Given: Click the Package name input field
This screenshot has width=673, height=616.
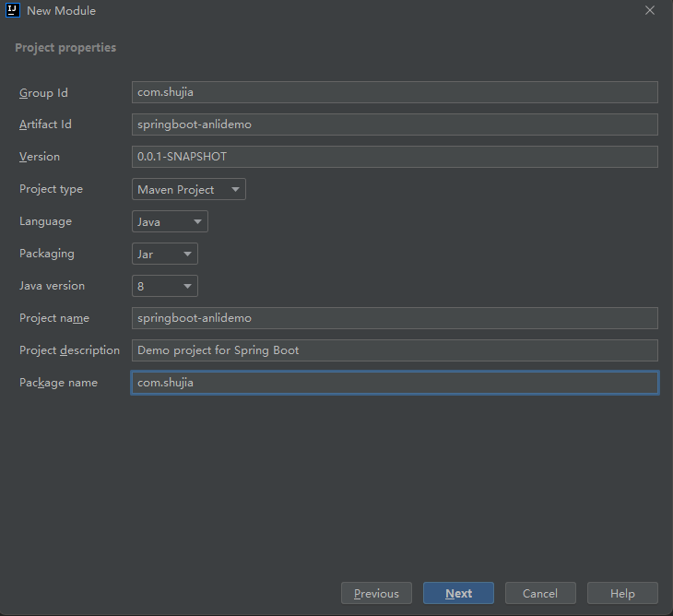Looking at the screenshot, I should click(x=395, y=383).
